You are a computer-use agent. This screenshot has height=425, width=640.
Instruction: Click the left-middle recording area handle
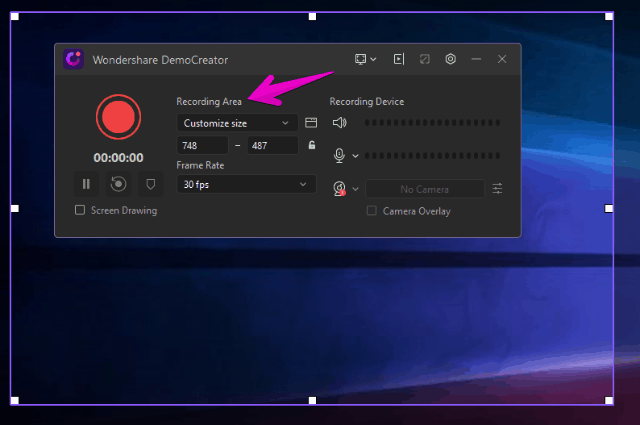point(15,209)
